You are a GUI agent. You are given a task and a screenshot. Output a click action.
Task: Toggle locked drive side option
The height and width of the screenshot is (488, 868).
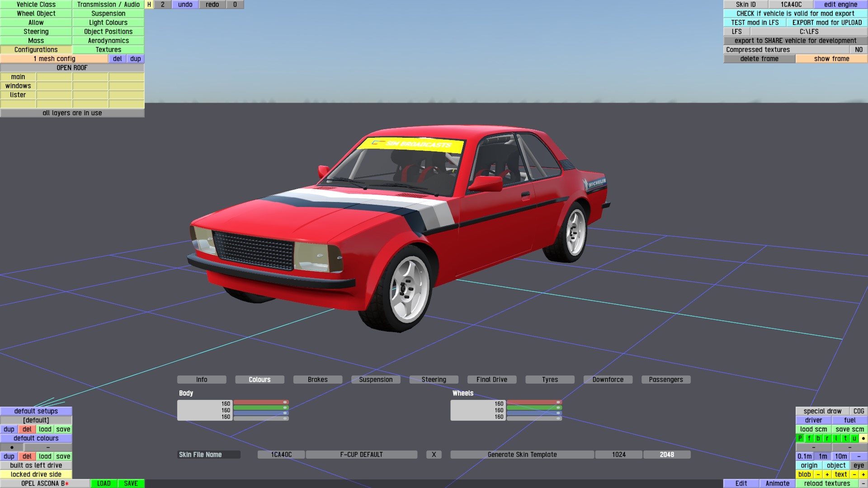(x=36, y=474)
